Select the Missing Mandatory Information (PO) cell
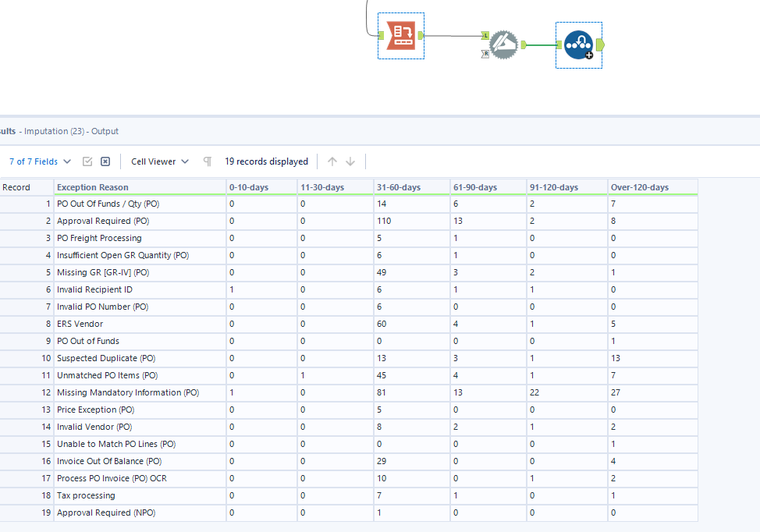Image resolution: width=760 pixels, height=532 pixels. point(128,392)
